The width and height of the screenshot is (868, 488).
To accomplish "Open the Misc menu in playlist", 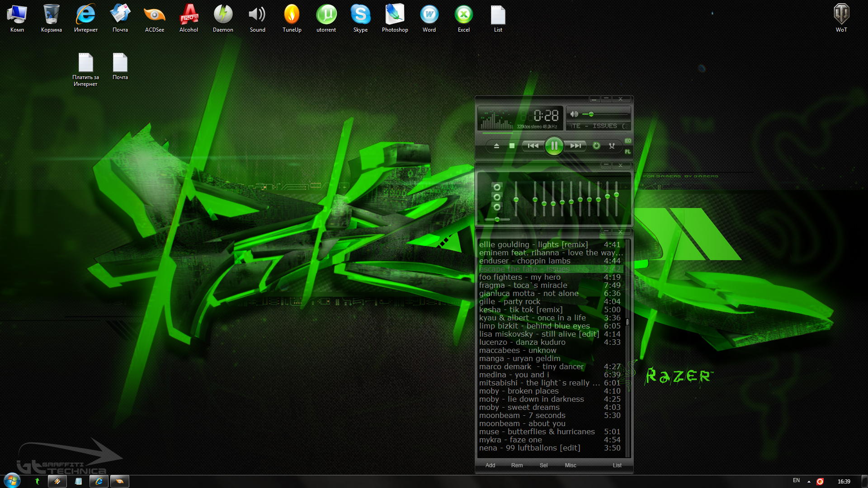I will [x=571, y=465].
